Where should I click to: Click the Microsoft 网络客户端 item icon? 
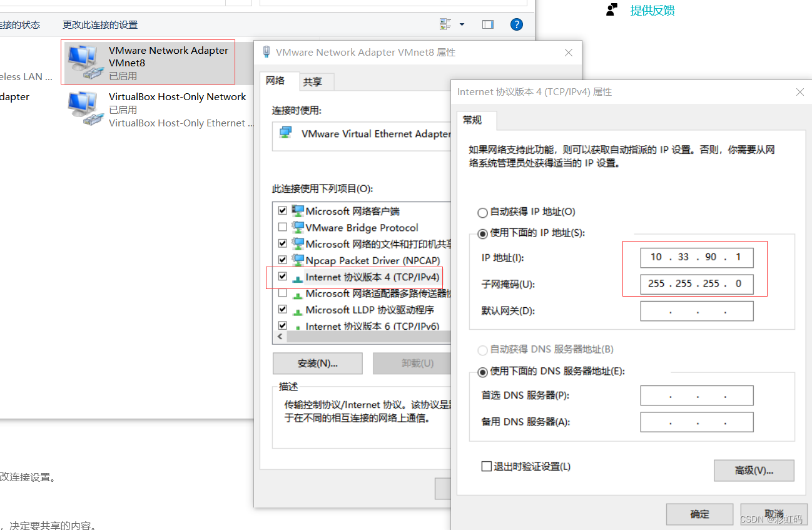(x=298, y=211)
